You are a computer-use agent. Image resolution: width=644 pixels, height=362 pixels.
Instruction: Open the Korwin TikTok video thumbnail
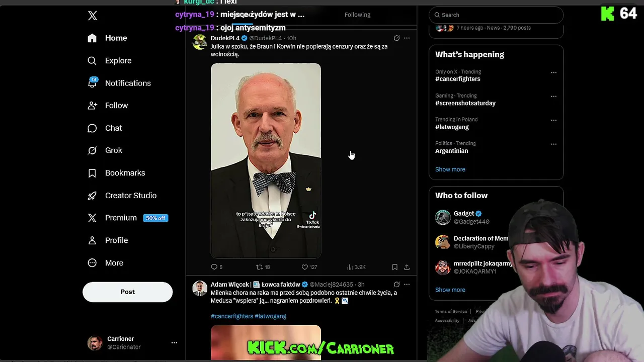pyautogui.click(x=266, y=160)
